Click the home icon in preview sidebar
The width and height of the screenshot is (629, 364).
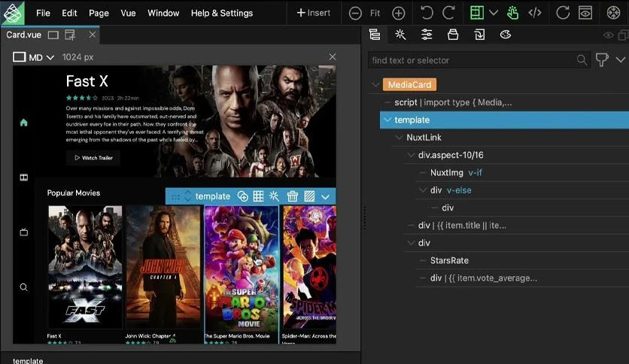click(x=23, y=123)
